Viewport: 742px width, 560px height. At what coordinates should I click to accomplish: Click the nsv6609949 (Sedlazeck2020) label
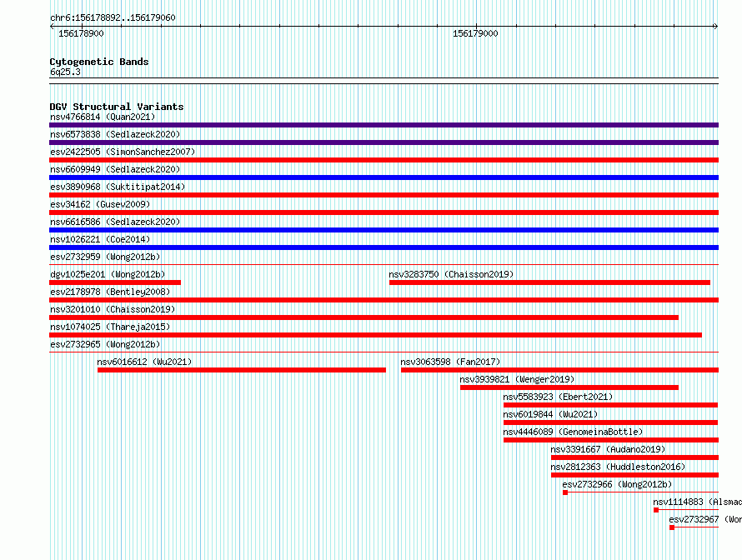[115, 169]
